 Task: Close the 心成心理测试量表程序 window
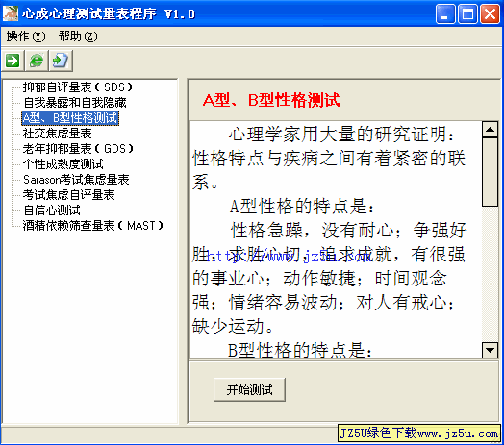(490, 13)
